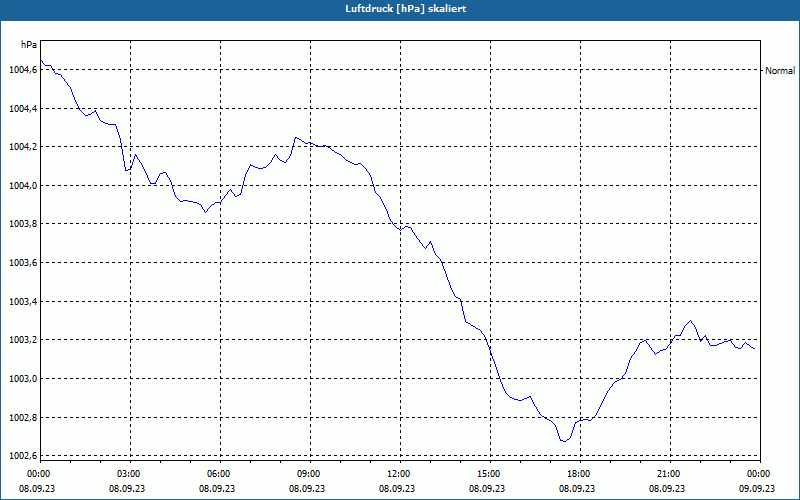The image size is (800, 500).
Task: Select the 1003,2 y-axis value
Action: 23,340
